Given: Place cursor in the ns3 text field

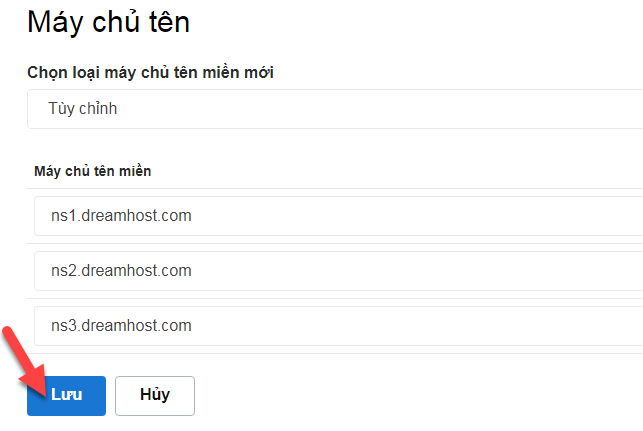Looking at the screenshot, I should (x=121, y=326).
